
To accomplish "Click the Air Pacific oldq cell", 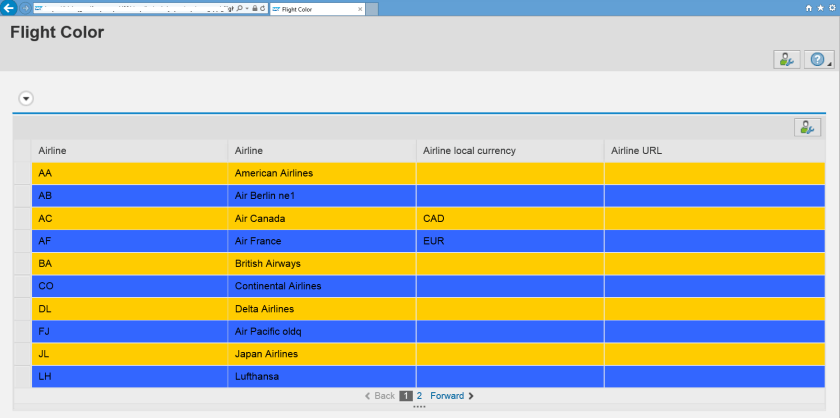I will [322, 332].
